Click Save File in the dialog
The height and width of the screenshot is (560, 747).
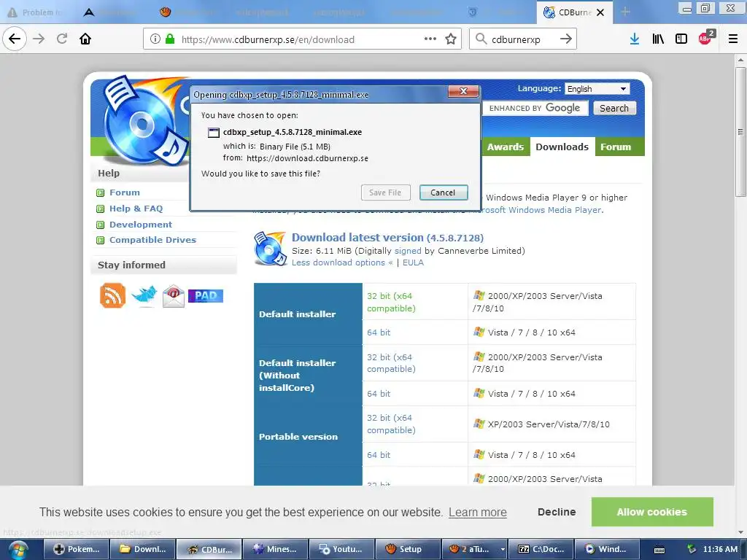[385, 192]
